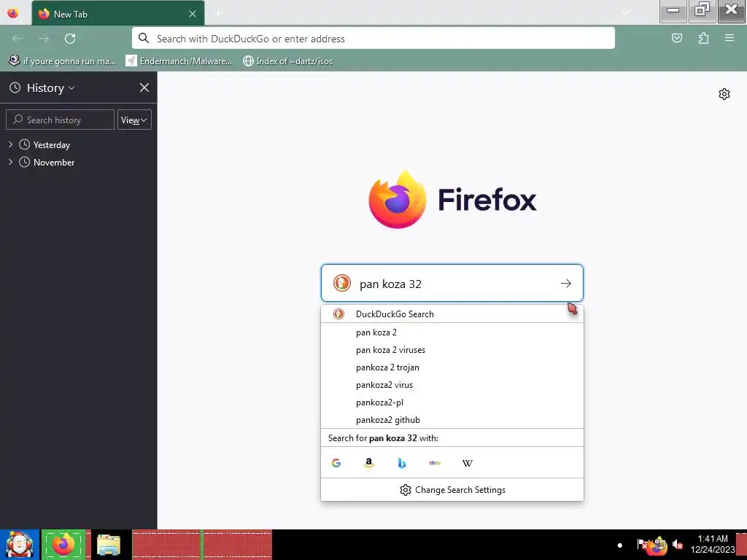Click the muted volume tray icon
This screenshot has width=747, height=560.
(678, 544)
